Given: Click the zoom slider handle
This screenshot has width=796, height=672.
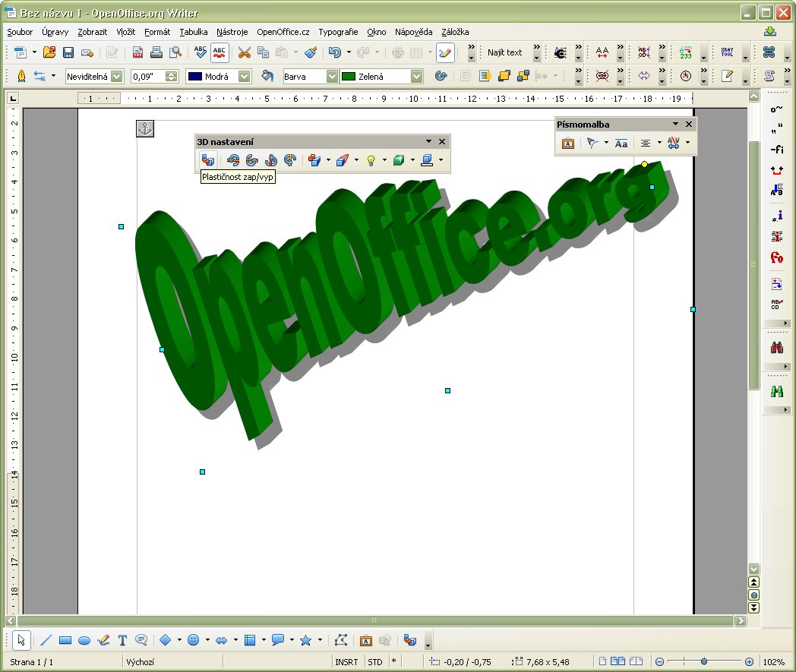Looking at the screenshot, I should (x=703, y=661).
